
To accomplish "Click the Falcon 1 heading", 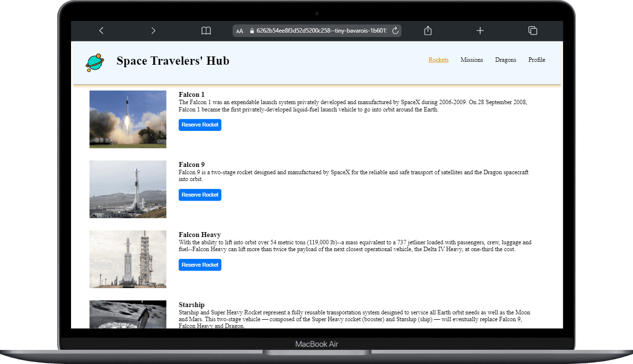I will coord(192,94).
